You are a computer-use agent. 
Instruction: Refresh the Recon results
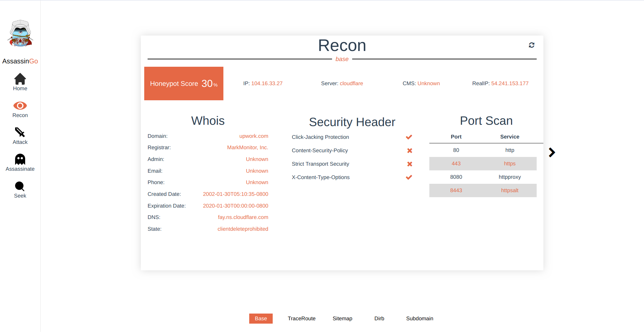point(532,45)
